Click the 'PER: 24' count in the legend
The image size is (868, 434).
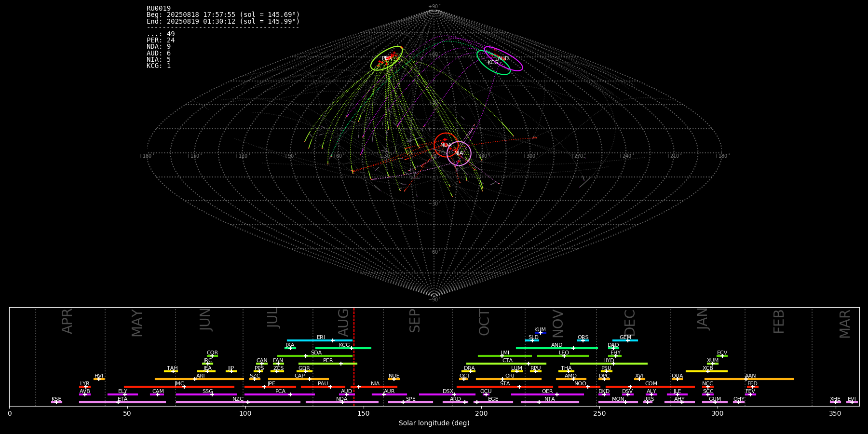161,40
